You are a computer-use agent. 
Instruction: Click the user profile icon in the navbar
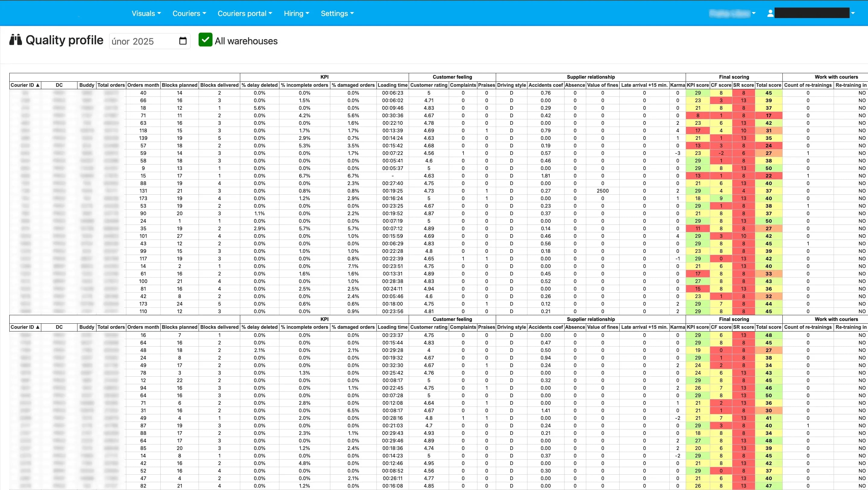[x=770, y=14]
